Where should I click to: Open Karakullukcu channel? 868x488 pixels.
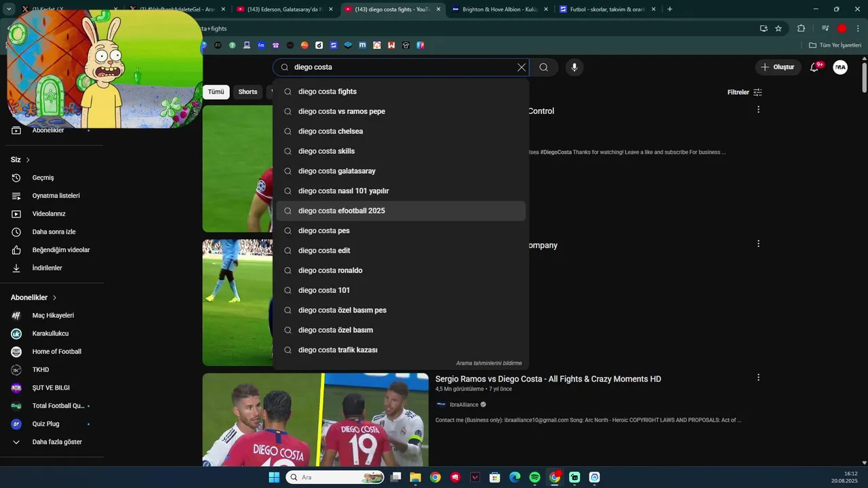(51, 333)
